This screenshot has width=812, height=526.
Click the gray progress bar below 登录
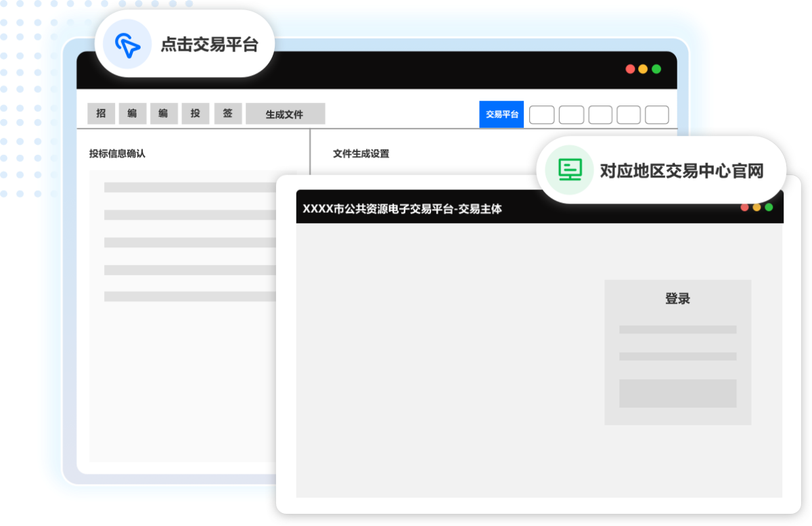click(677, 329)
